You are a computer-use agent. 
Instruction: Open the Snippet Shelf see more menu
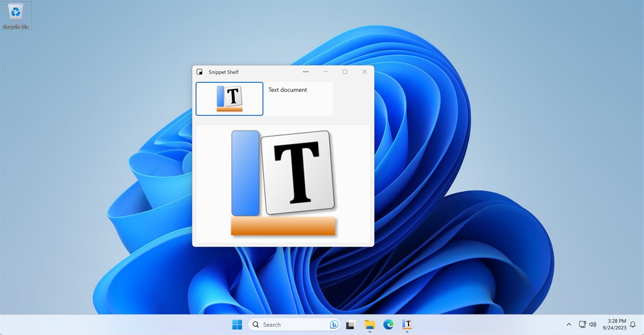306,72
